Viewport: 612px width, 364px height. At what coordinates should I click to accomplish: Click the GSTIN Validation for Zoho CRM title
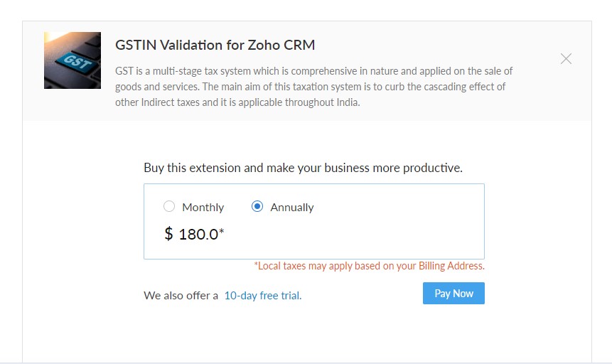click(215, 45)
